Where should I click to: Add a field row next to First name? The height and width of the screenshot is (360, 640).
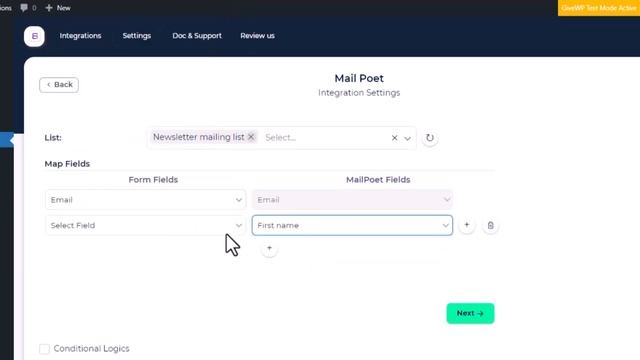[467, 225]
